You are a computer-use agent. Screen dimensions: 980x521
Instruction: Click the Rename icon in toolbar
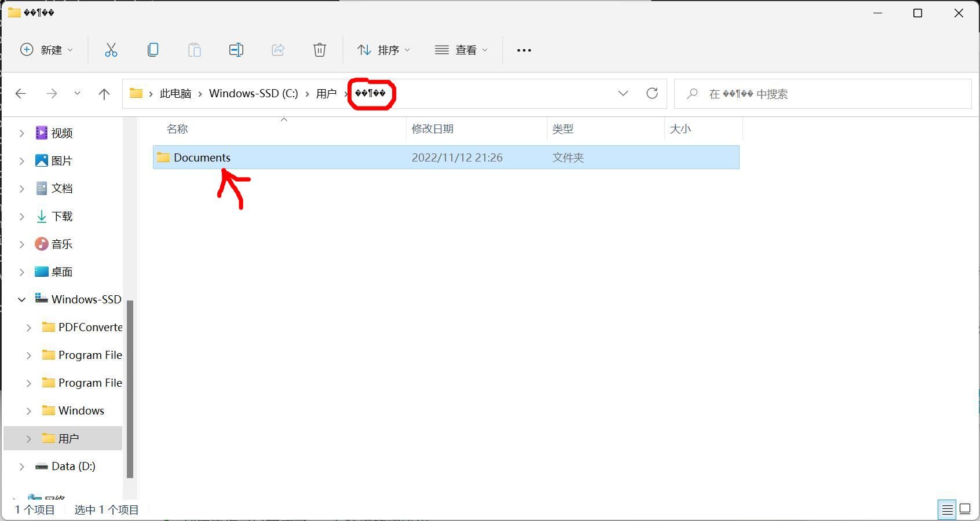[236, 50]
